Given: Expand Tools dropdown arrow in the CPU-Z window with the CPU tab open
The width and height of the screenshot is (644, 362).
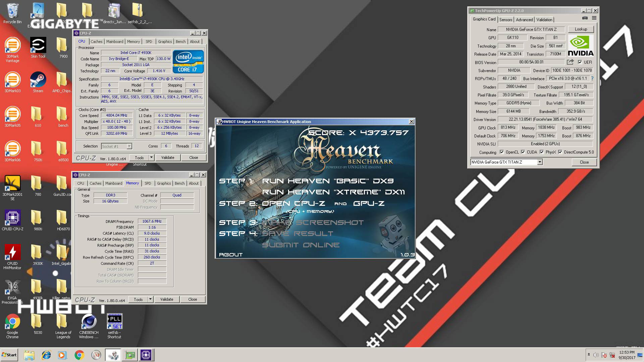Looking at the screenshot, I should (151, 158).
